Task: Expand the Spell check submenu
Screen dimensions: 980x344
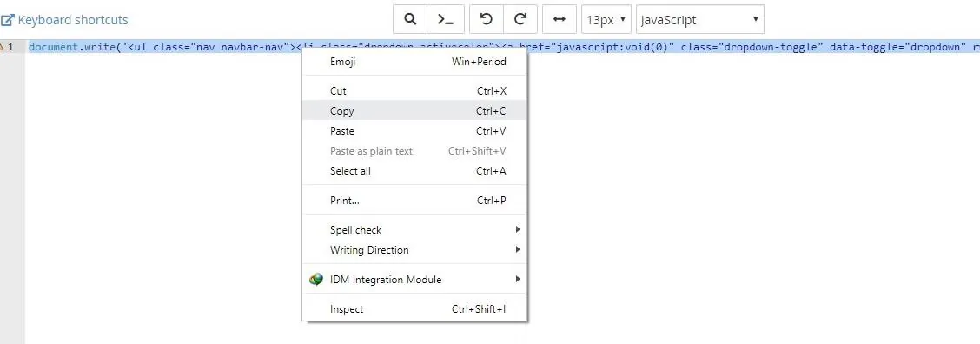Action: pyautogui.click(x=414, y=230)
